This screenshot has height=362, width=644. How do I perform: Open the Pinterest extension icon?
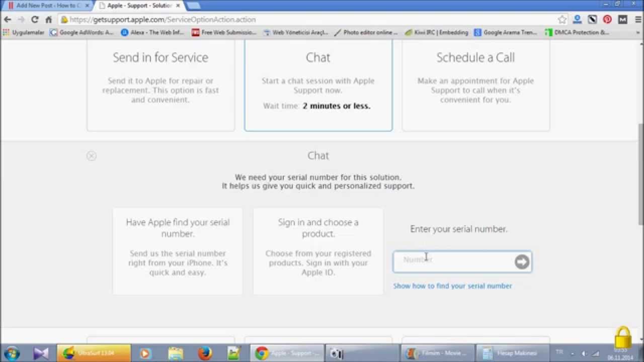click(607, 20)
